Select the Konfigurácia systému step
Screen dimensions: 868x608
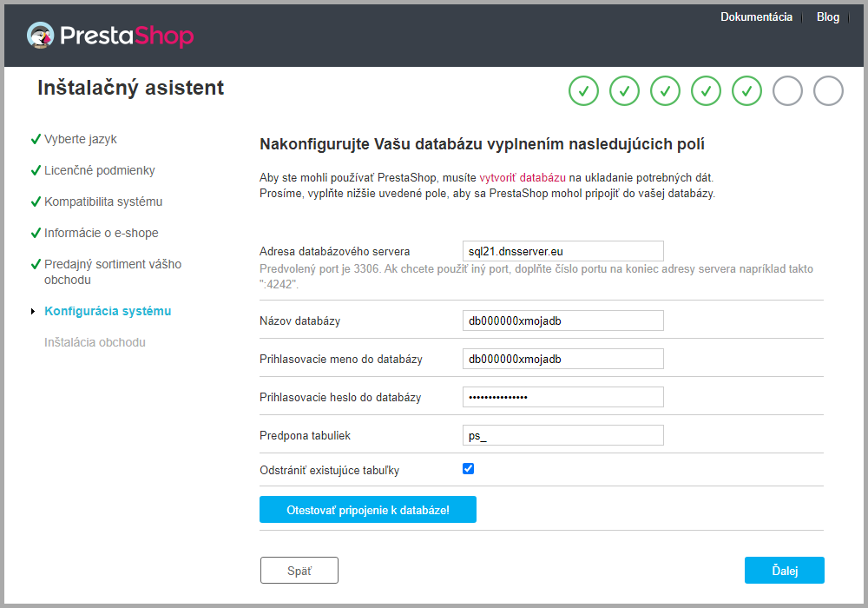[108, 311]
